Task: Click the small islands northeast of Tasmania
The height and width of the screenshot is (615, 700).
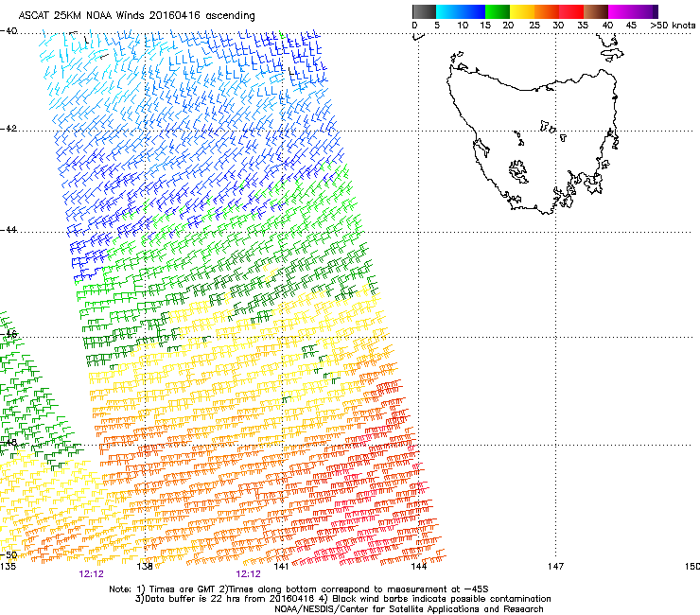Action: click(x=611, y=48)
